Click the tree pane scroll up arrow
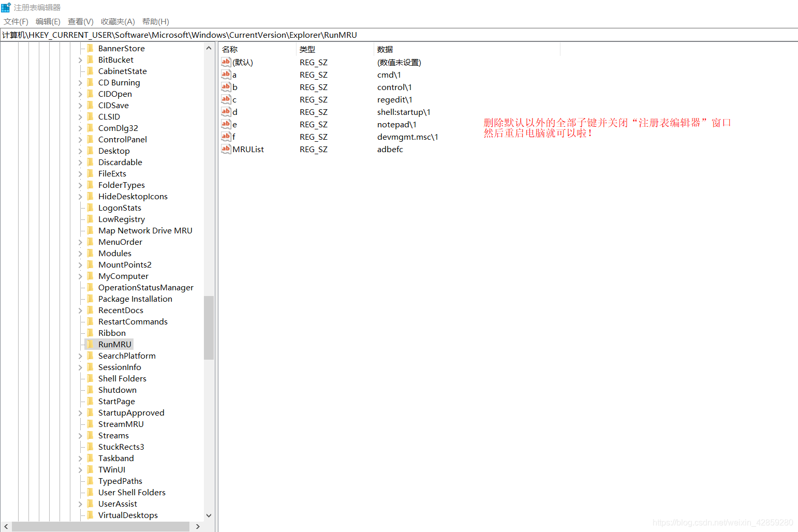This screenshot has height=532, width=798. click(x=209, y=48)
